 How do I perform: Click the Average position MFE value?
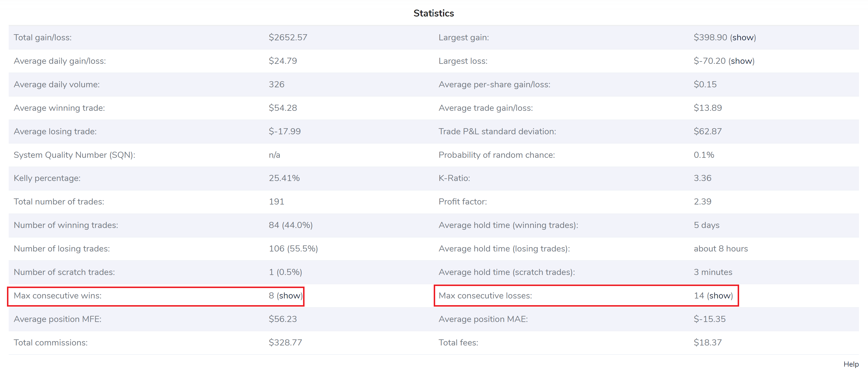coord(283,319)
